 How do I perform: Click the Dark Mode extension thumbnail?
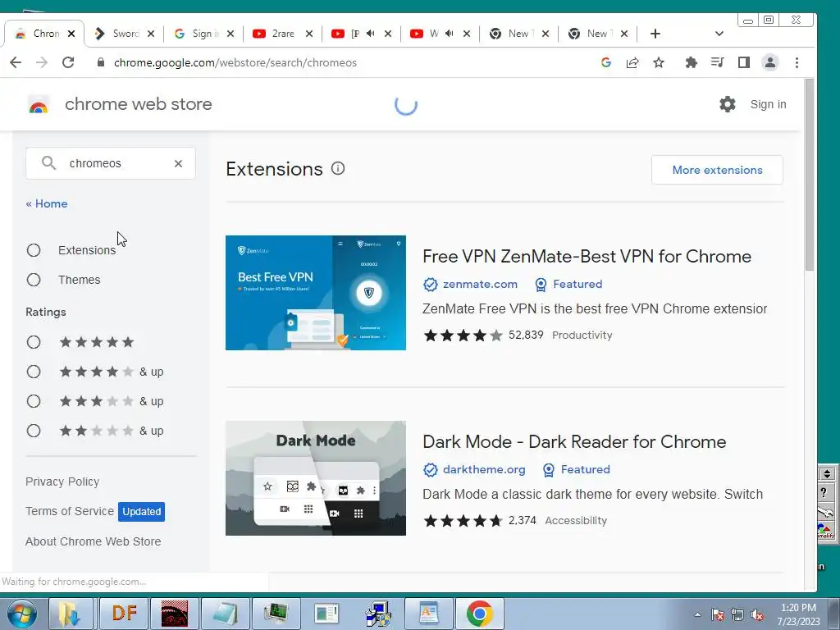pyautogui.click(x=316, y=478)
